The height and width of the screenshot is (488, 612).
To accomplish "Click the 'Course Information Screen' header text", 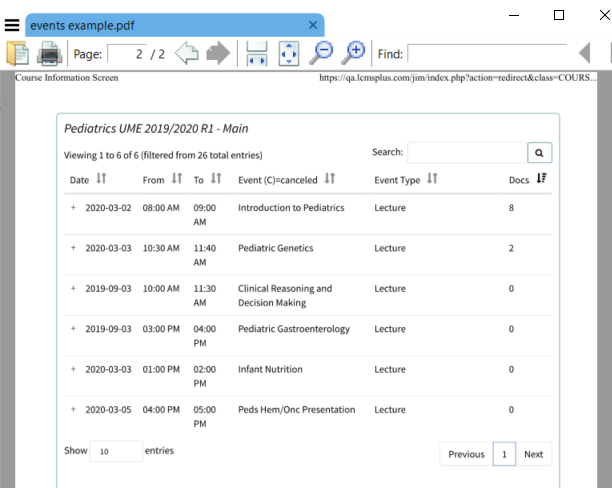I will tap(66, 78).
